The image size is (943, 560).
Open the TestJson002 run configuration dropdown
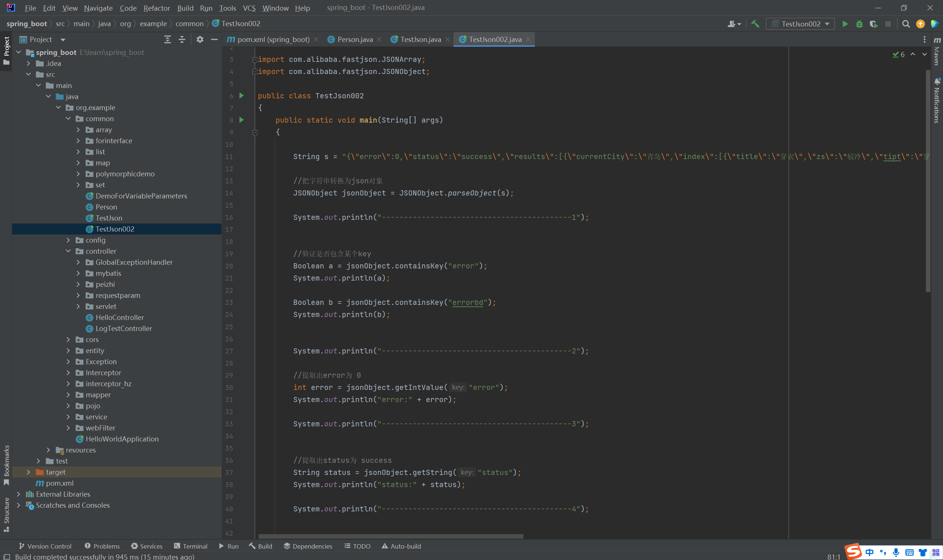(x=800, y=24)
